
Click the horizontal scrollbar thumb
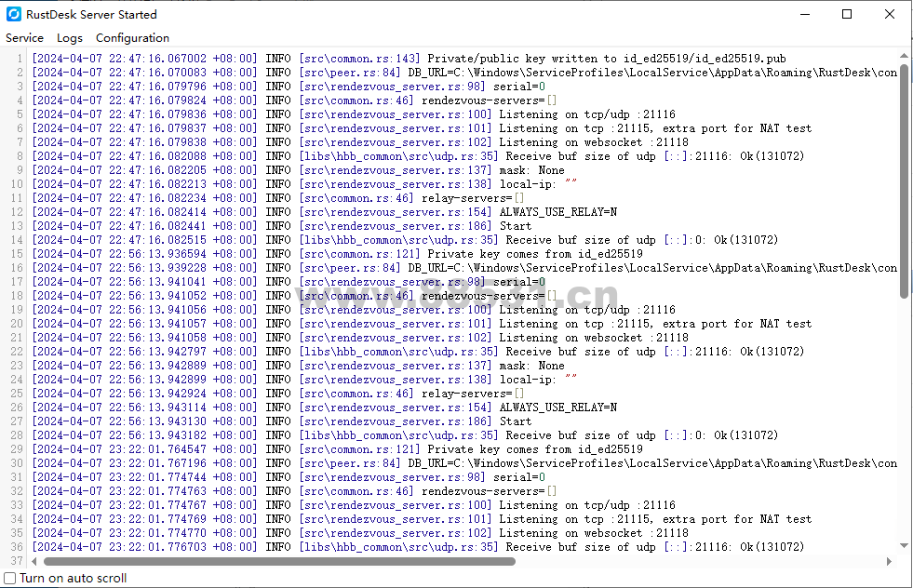[x=279, y=561]
